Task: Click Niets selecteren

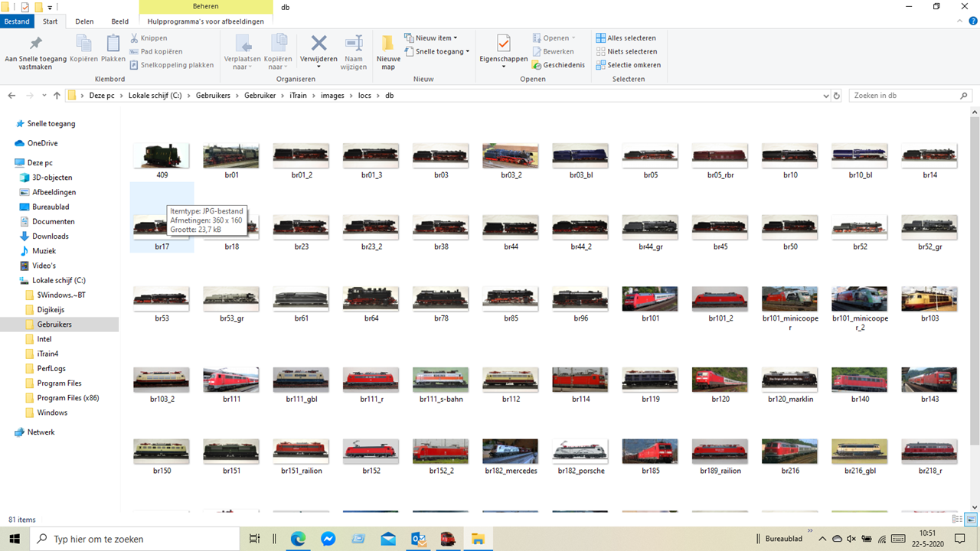Action: pos(626,51)
